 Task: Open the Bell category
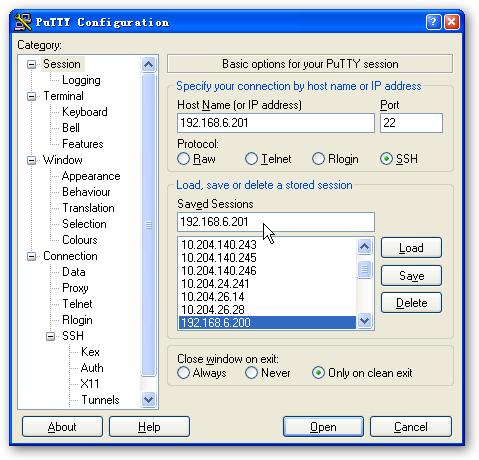71,128
